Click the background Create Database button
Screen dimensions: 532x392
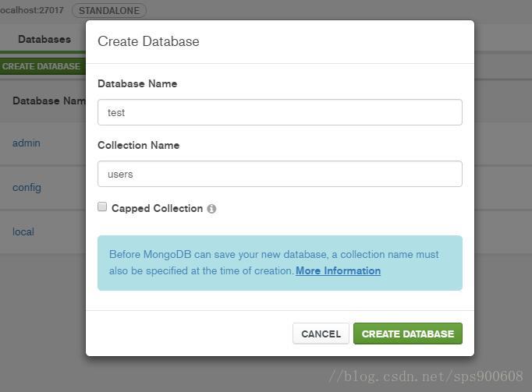tap(41, 66)
